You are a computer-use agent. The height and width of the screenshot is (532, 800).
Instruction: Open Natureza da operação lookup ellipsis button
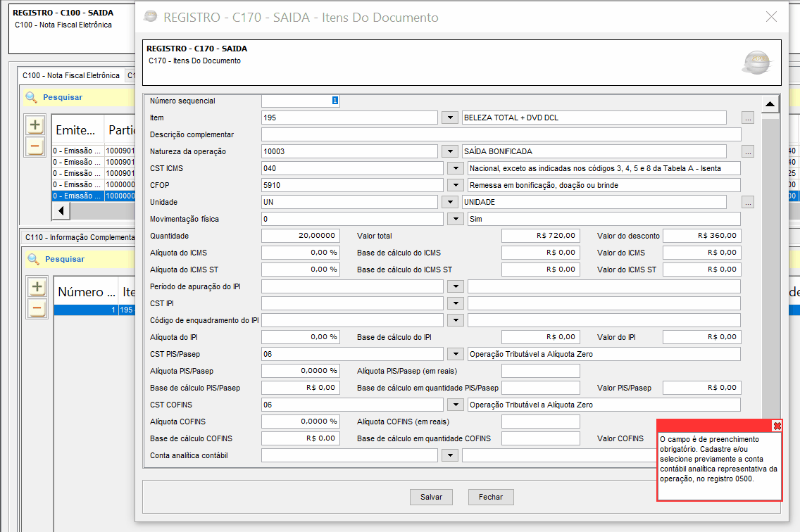tap(748, 151)
